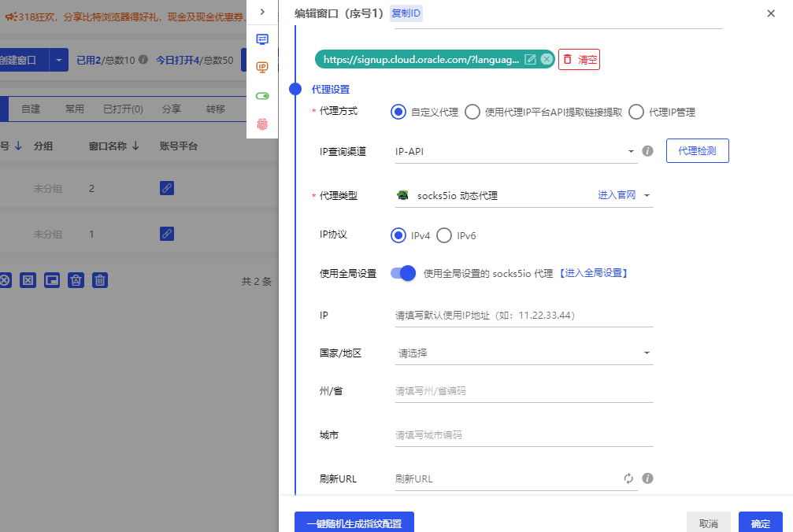Switch to 自建 tab
The image size is (793, 532).
tap(31, 109)
